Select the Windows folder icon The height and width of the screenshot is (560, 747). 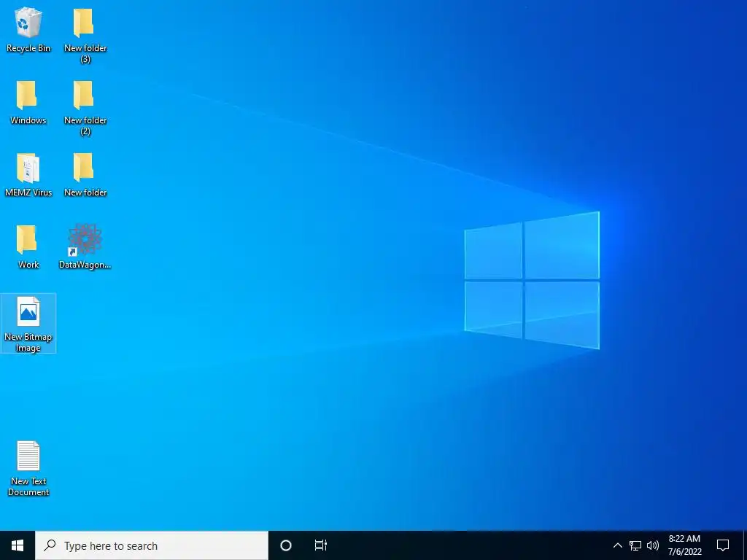pos(28,102)
